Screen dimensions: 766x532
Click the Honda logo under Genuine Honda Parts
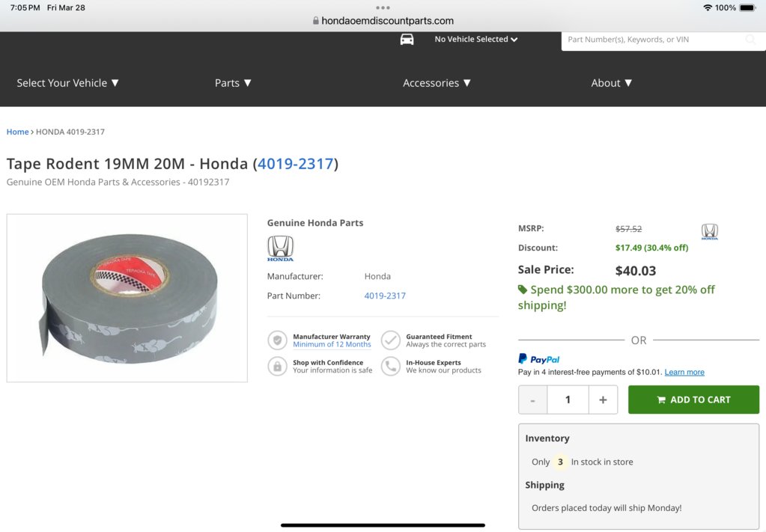[280, 248]
